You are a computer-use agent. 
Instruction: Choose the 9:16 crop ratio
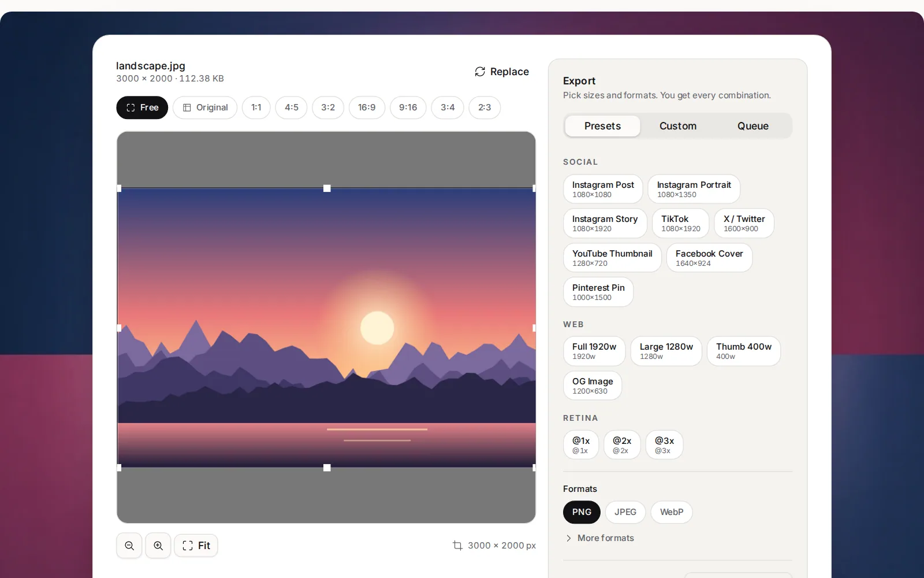pyautogui.click(x=408, y=108)
